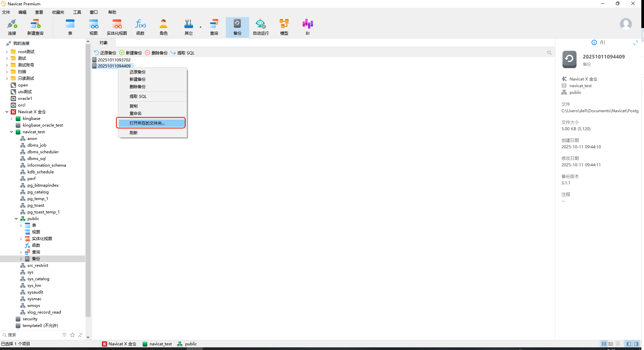Image resolution: width=644 pixels, height=350 pixels.
Task: Click the 备份 (Backup) toolbar icon
Action: point(237,27)
